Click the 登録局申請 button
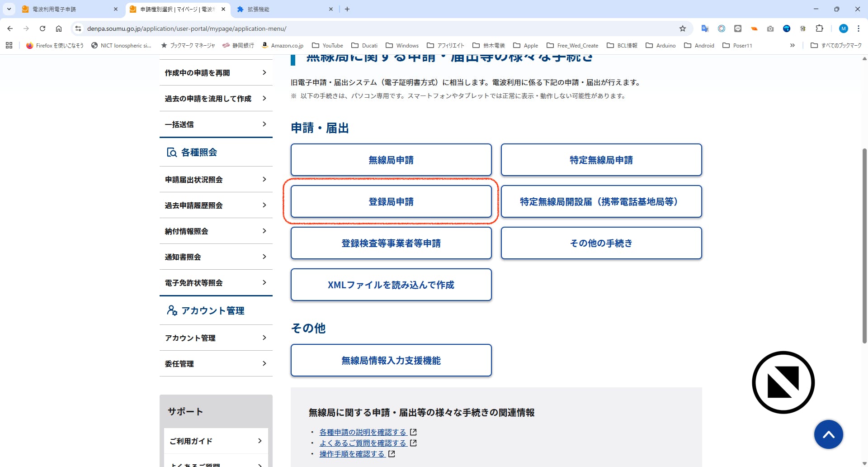This screenshot has height=467, width=868. (391, 202)
